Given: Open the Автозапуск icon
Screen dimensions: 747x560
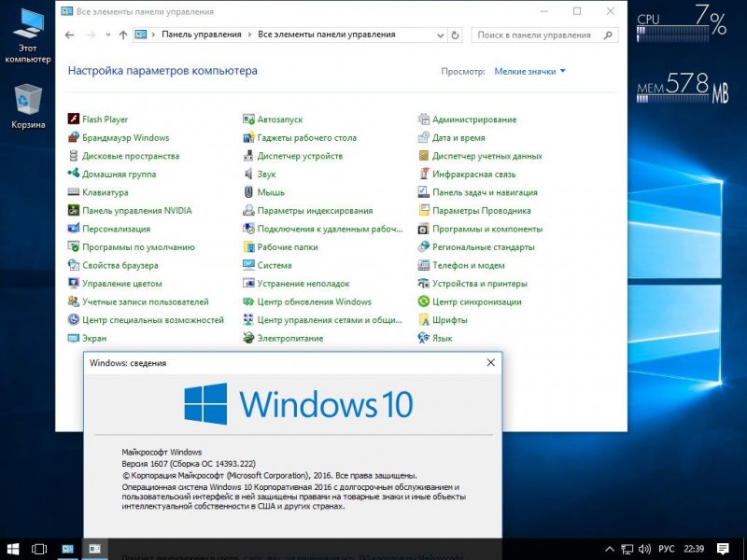Looking at the screenshot, I should [x=248, y=119].
